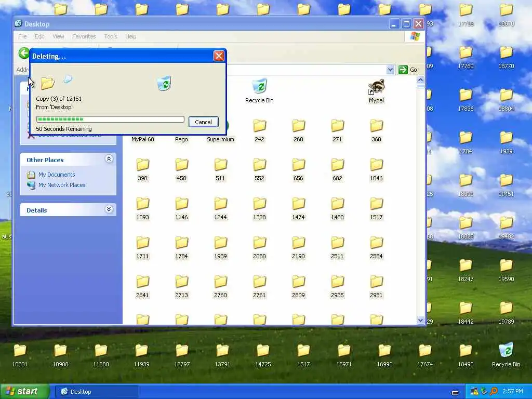The width and height of the screenshot is (532, 399).
Task: Select folder 260 in window
Action: point(299,130)
